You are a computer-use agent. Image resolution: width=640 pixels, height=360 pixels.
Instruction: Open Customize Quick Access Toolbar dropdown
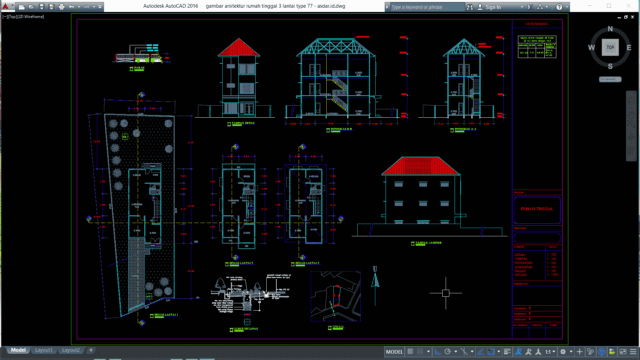point(100,7)
